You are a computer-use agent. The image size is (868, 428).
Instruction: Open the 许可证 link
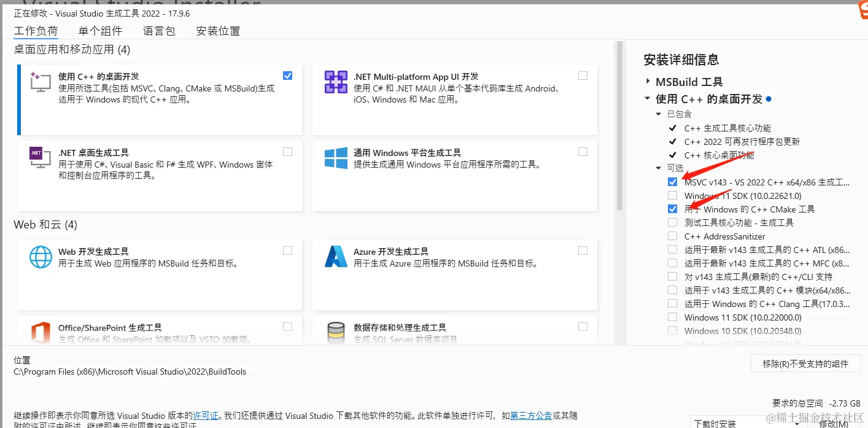coord(206,416)
